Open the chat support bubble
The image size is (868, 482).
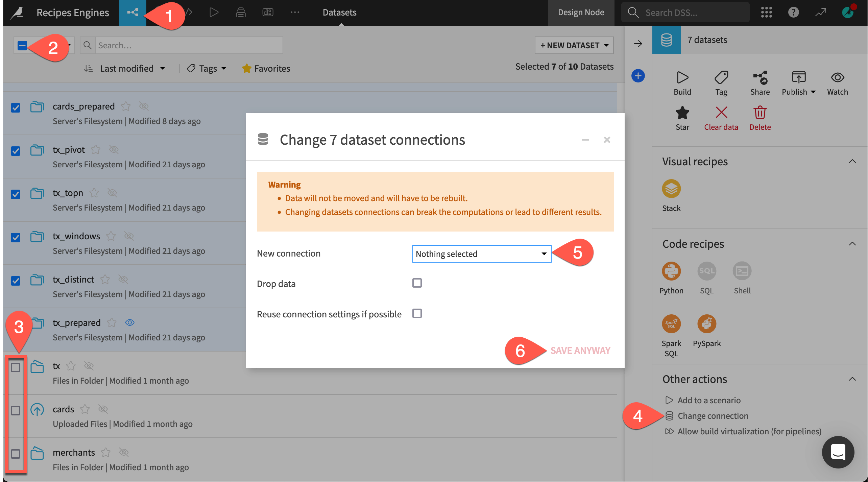pos(838,452)
